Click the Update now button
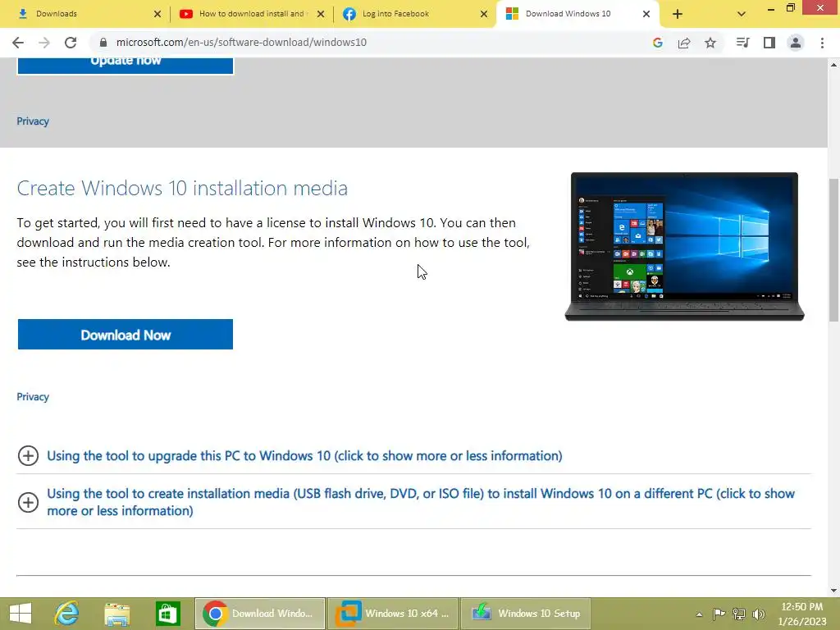The image size is (840, 630). click(x=126, y=65)
